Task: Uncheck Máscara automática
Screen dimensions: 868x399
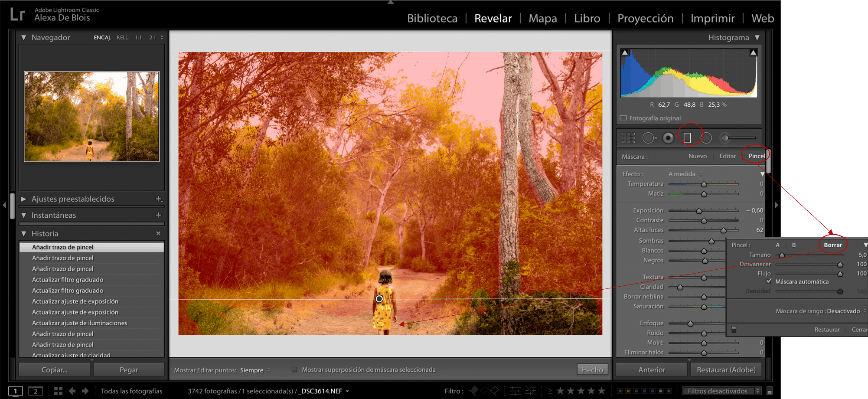Action: pos(769,281)
